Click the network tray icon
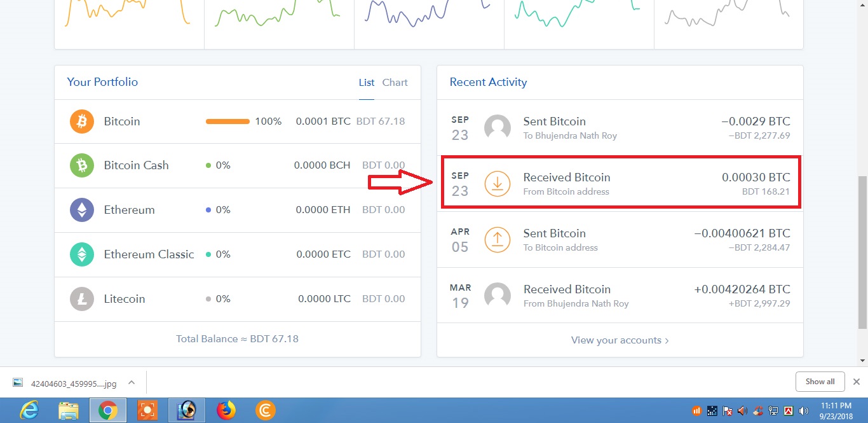This screenshot has width=868, height=423. coord(773,411)
